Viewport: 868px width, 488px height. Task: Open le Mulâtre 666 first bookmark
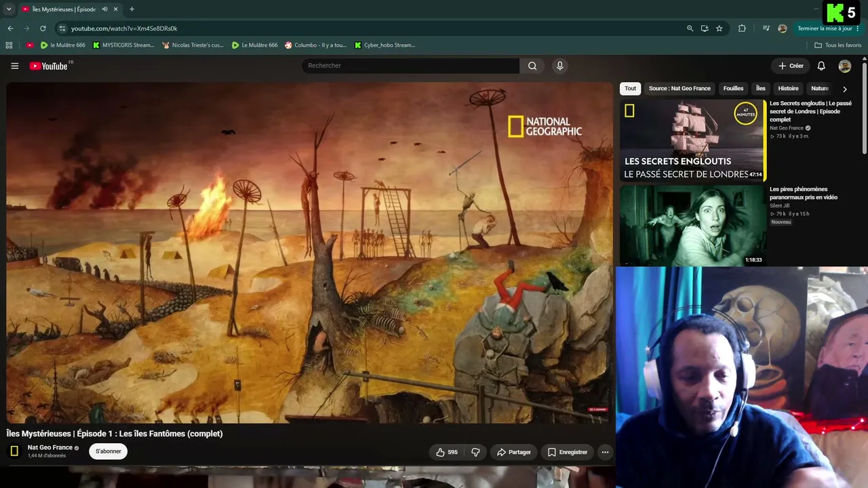click(x=63, y=45)
